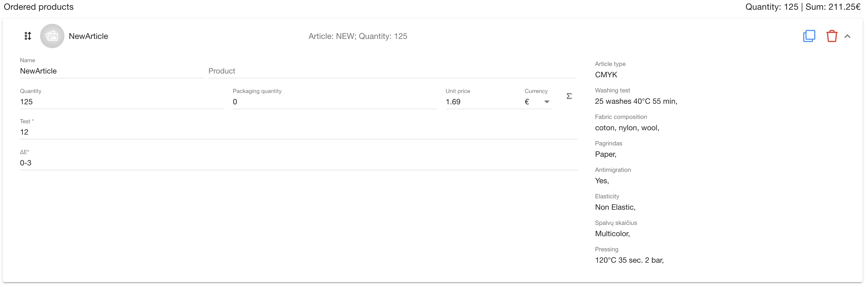Select the Packaging quantity field
Screen dimensions: 868x287
click(x=334, y=102)
